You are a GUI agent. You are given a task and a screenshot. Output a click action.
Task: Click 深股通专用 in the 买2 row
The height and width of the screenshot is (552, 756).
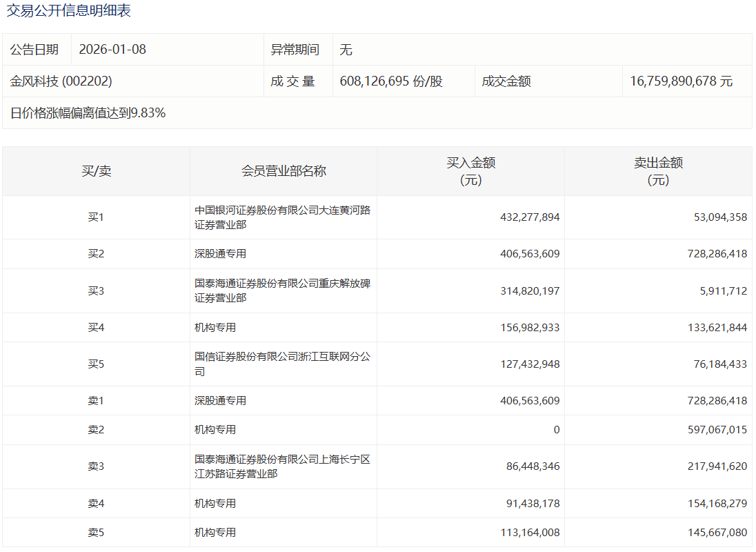click(220, 254)
